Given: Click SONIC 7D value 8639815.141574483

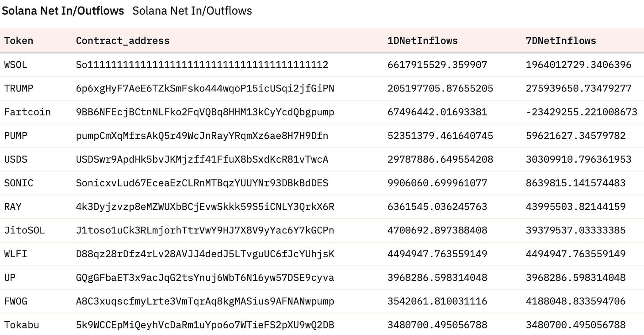Looking at the screenshot, I should 576,183.
